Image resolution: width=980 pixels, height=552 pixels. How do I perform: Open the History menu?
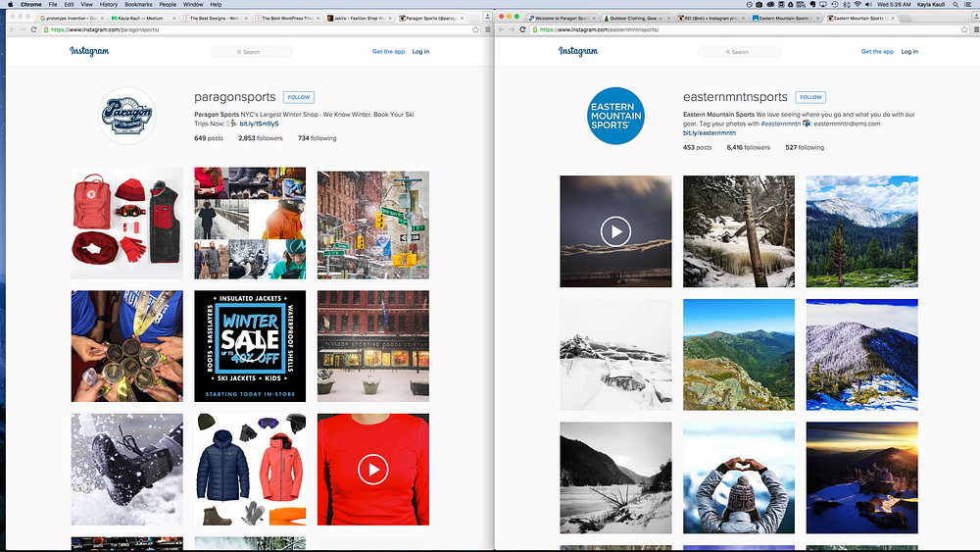[108, 4]
